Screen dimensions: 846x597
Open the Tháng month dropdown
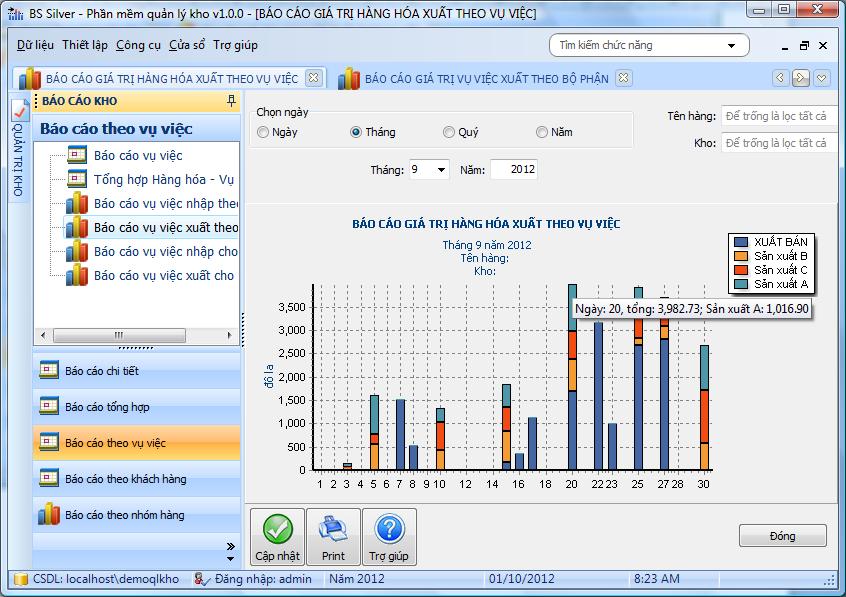coord(441,170)
